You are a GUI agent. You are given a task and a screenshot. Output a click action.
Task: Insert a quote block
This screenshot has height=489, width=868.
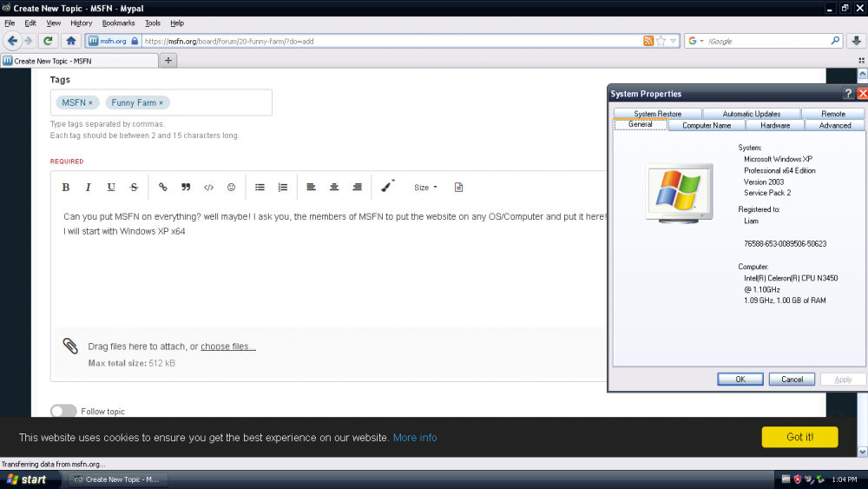pos(186,188)
